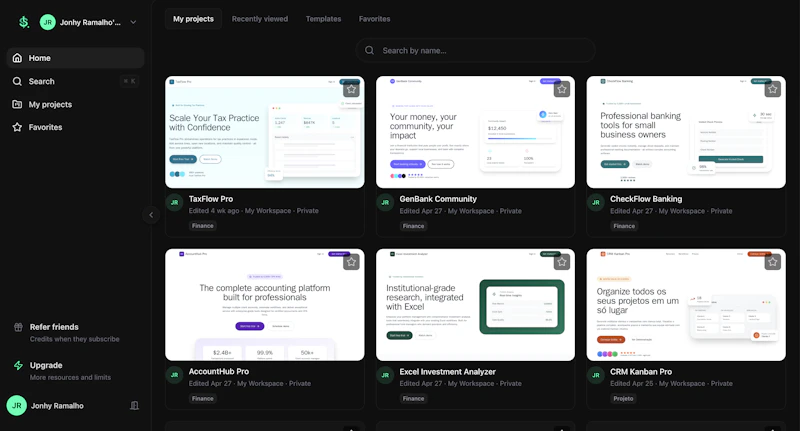Click the GenBank Community title

[438, 199]
